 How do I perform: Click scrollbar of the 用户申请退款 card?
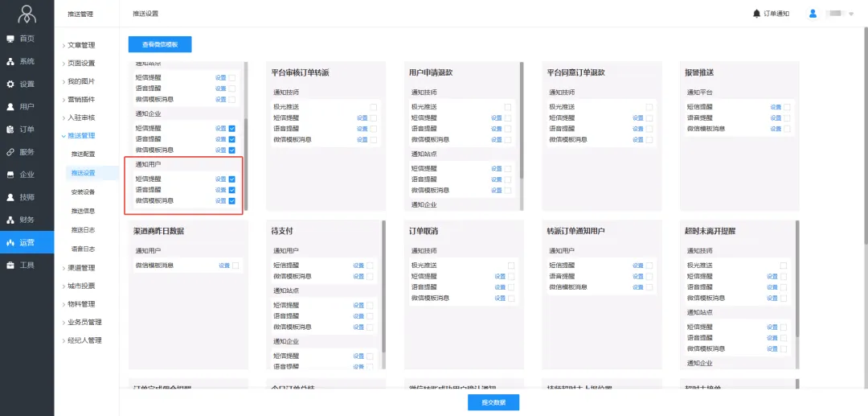(522, 121)
